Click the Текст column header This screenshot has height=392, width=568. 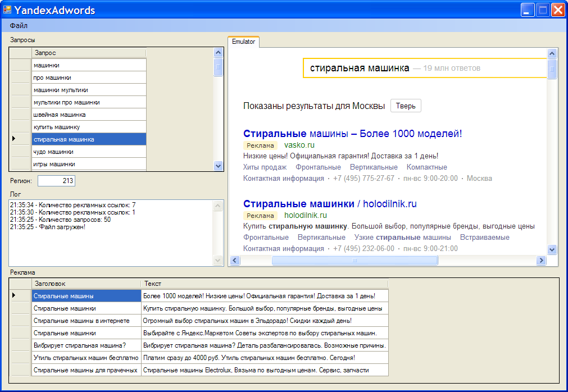pos(265,284)
